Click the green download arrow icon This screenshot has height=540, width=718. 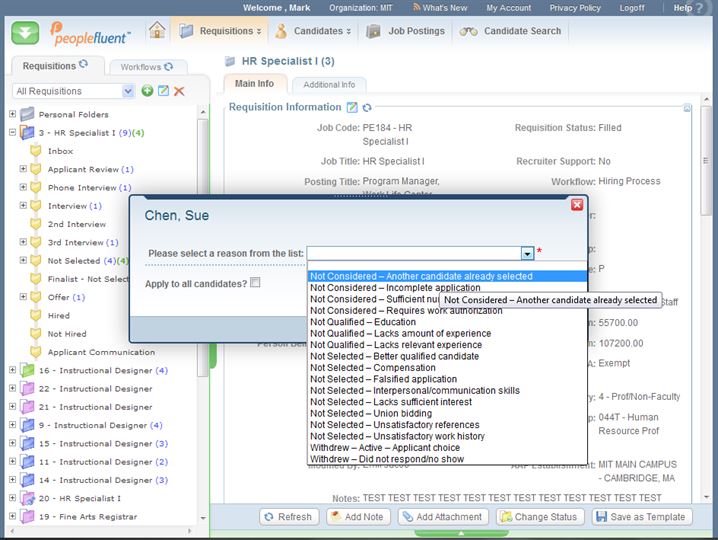[27, 32]
